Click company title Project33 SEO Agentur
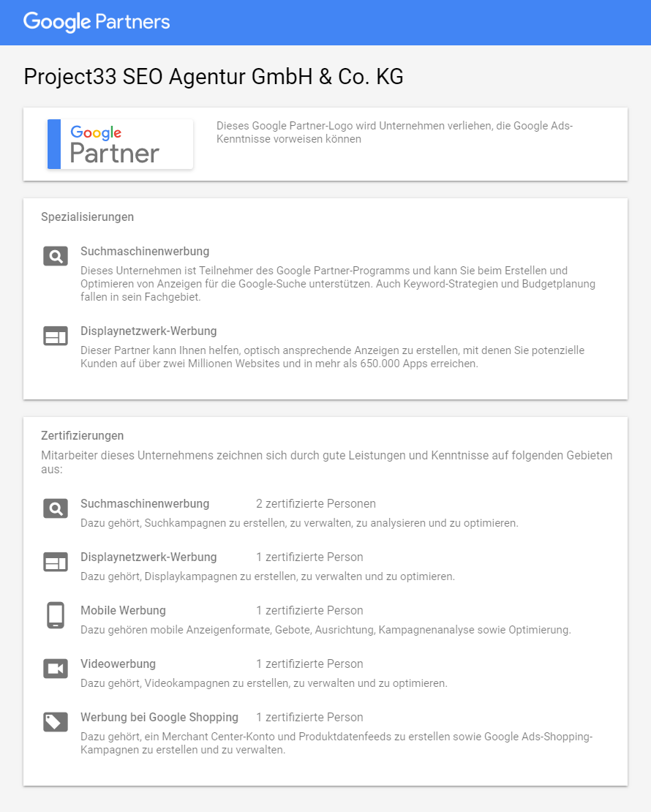The width and height of the screenshot is (651, 812). (x=214, y=77)
